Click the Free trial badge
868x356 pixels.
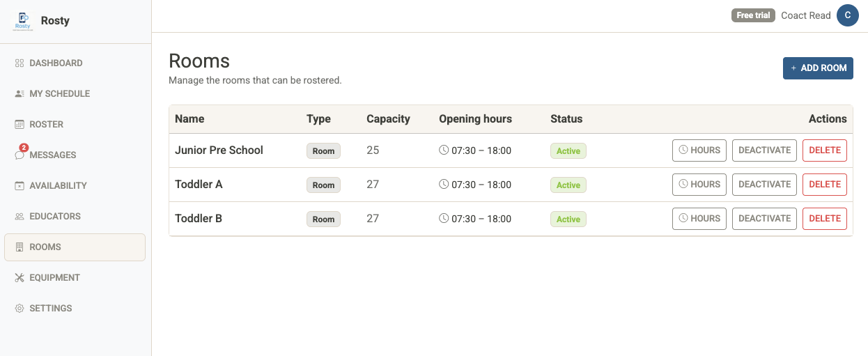coord(753,15)
